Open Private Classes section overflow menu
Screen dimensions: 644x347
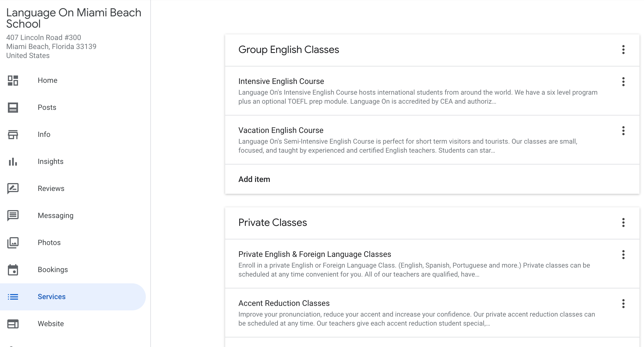click(623, 223)
